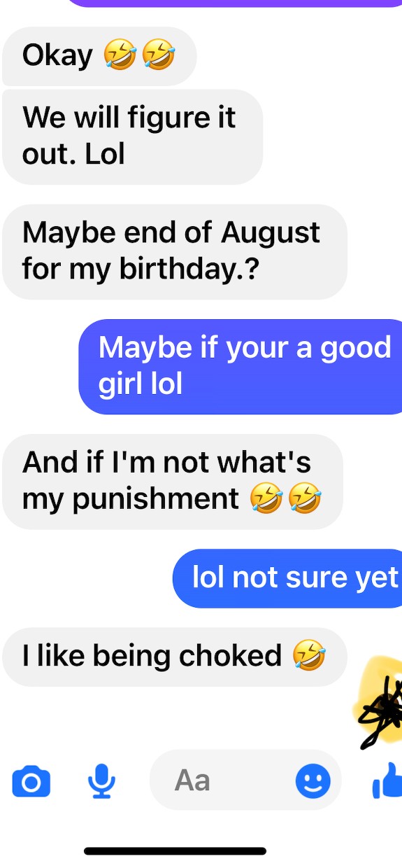Viewport: 402px width, 868px height.
Task: Click the home indicator bar at the bottom
Action: click(175, 851)
